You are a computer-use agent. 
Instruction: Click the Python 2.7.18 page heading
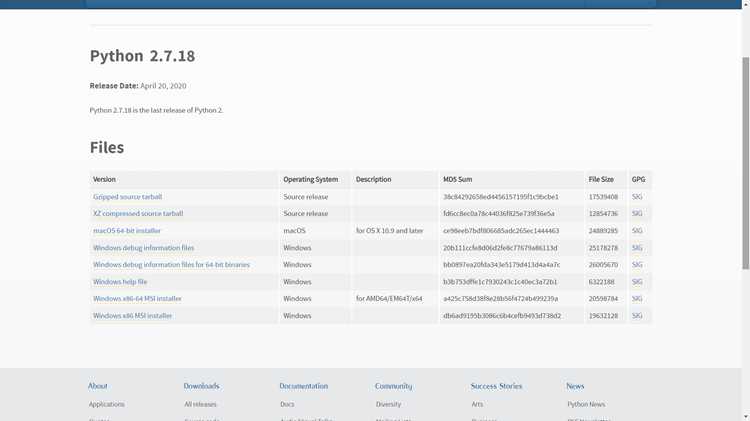pyautogui.click(x=143, y=56)
